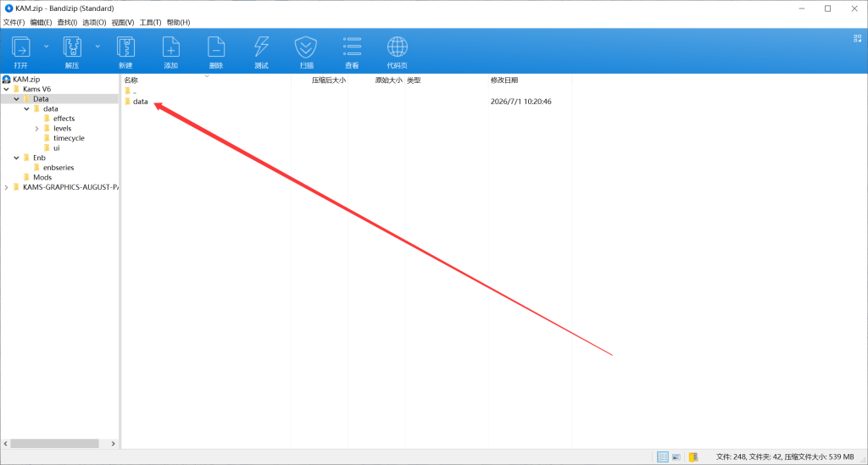Select the ui folder in tree
Viewport: 868px width, 465px height.
pyautogui.click(x=57, y=148)
